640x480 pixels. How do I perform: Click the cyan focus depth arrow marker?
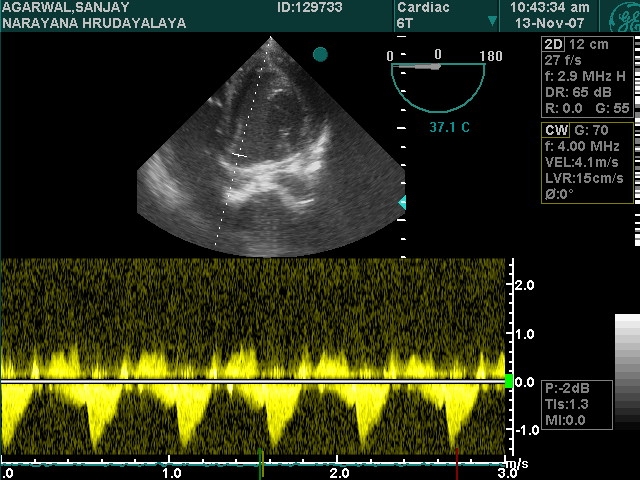click(x=402, y=203)
